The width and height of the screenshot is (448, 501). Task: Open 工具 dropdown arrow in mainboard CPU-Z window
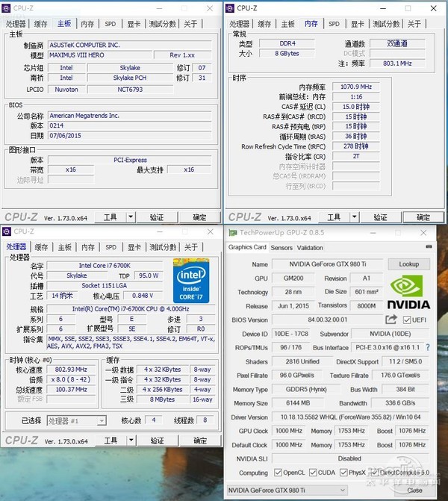[x=131, y=217]
